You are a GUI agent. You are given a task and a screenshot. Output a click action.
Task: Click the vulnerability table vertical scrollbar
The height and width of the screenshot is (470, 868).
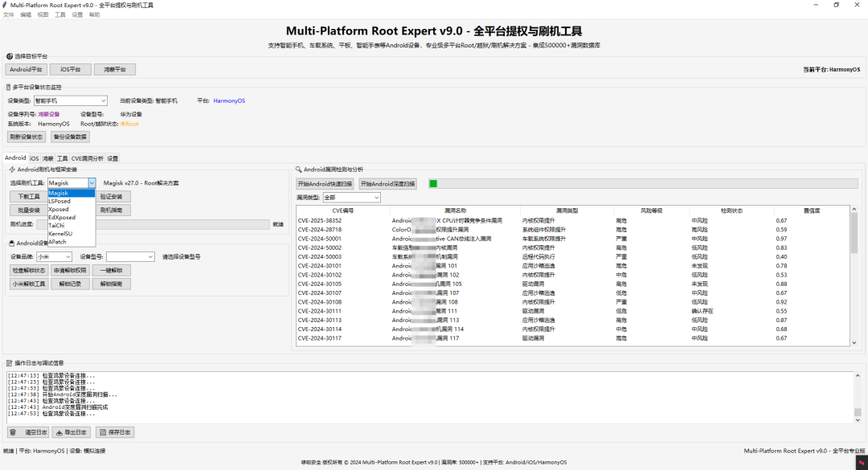click(854, 276)
